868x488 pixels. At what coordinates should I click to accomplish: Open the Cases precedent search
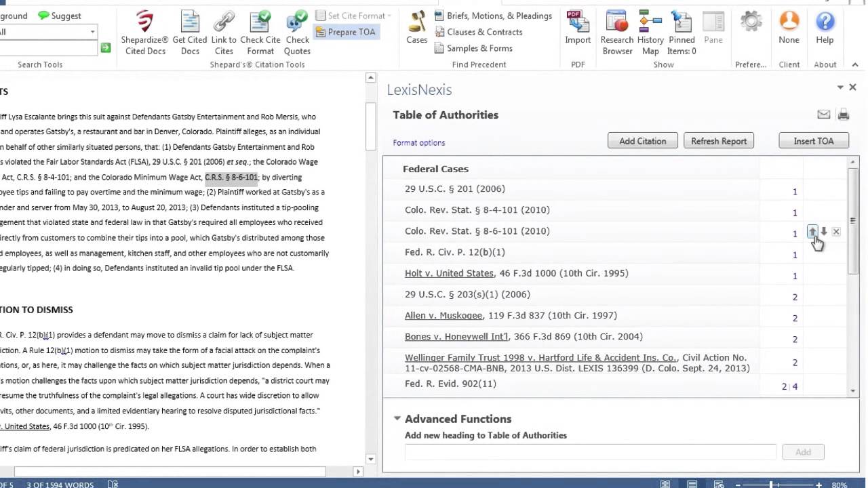pyautogui.click(x=416, y=28)
